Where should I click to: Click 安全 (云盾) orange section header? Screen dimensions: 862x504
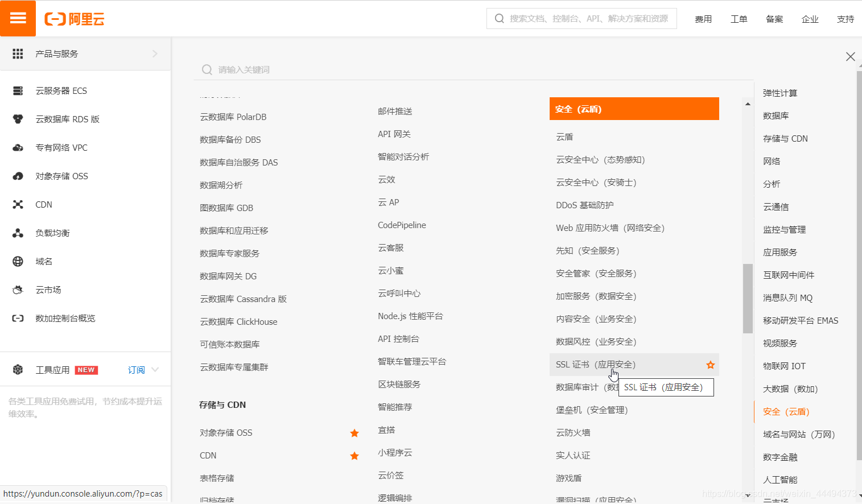[x=634, y=109]
